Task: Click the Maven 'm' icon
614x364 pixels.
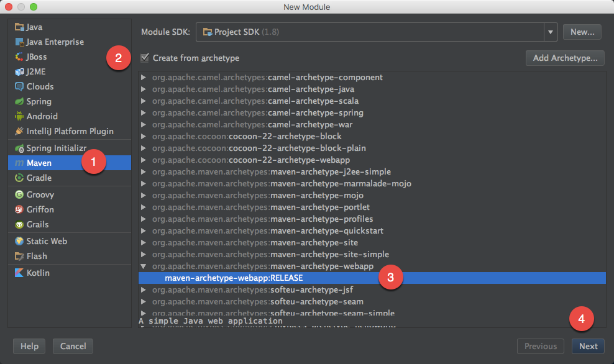Action: tap(19, 163)
